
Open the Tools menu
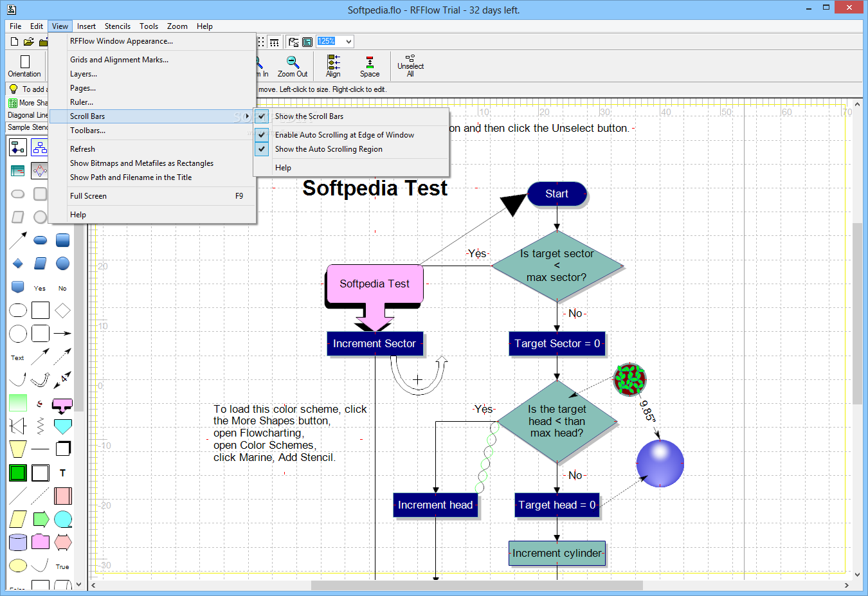(x=149, y=26)
